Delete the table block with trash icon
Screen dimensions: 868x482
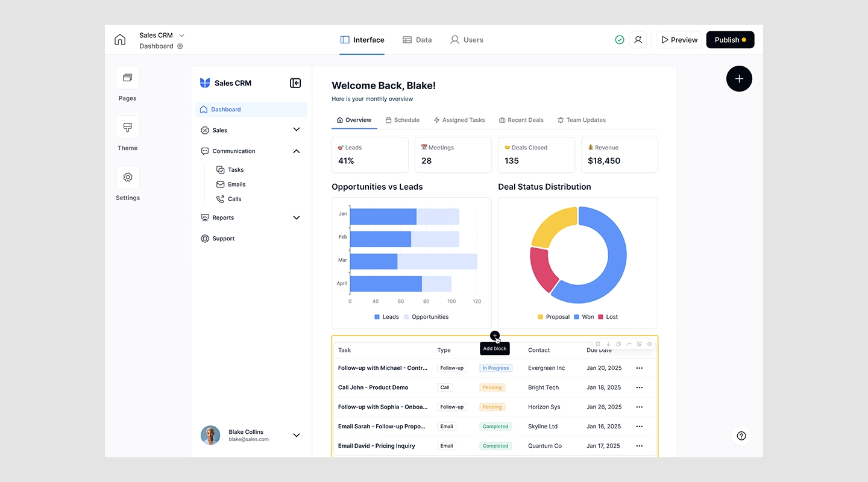pos(598,344)
